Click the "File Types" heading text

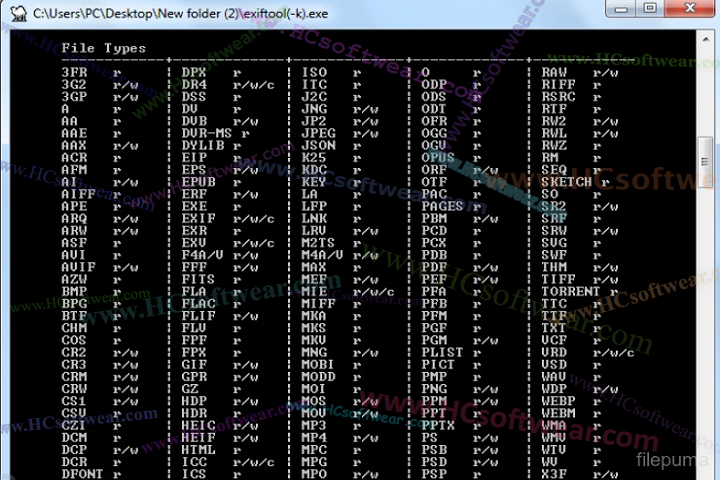[x=103, y=48]
